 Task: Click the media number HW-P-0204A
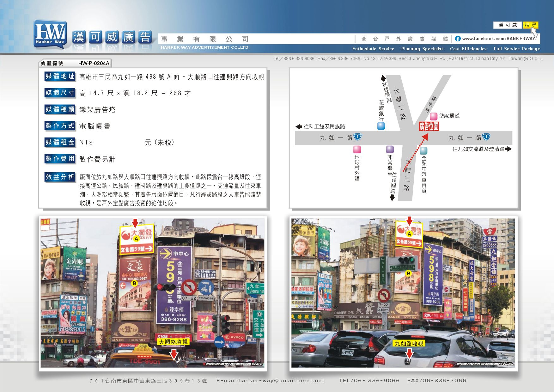click(94, 63)
